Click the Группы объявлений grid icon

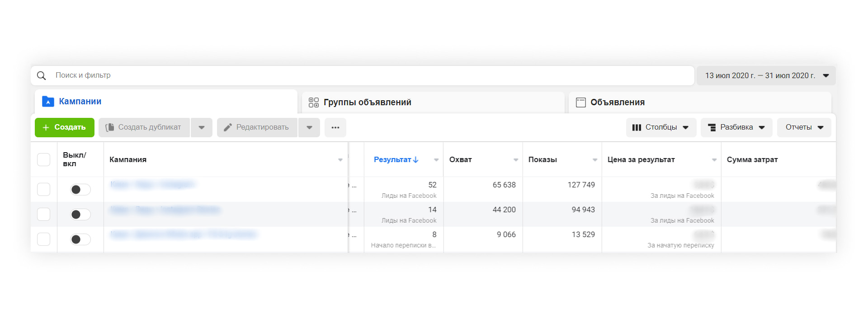[313, 103]
